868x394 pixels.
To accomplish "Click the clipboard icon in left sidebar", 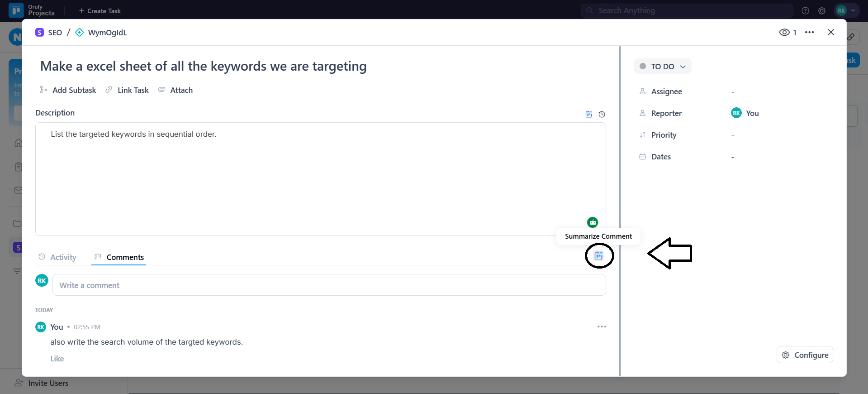I will [x=18, y=167].
